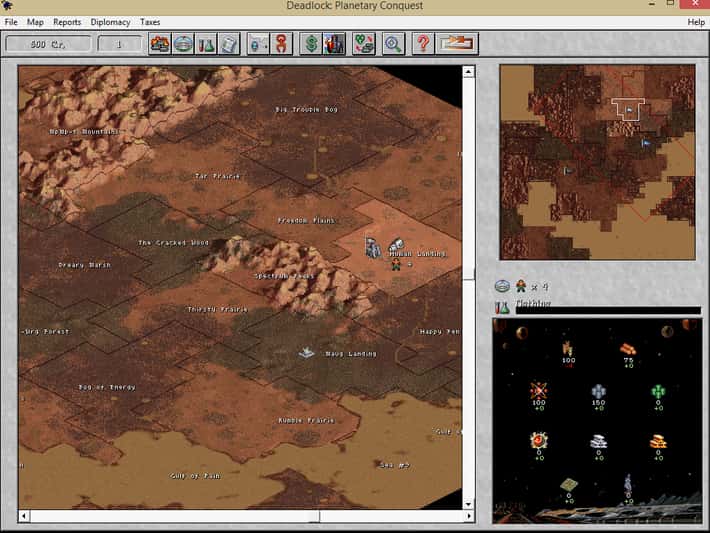Click the food resource icon showing 100

coord(568,349)
